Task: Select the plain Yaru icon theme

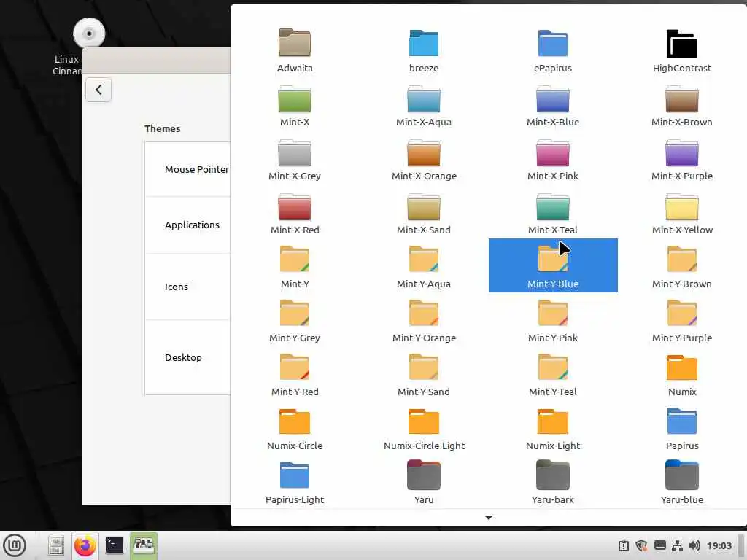Action: point(424,481)
